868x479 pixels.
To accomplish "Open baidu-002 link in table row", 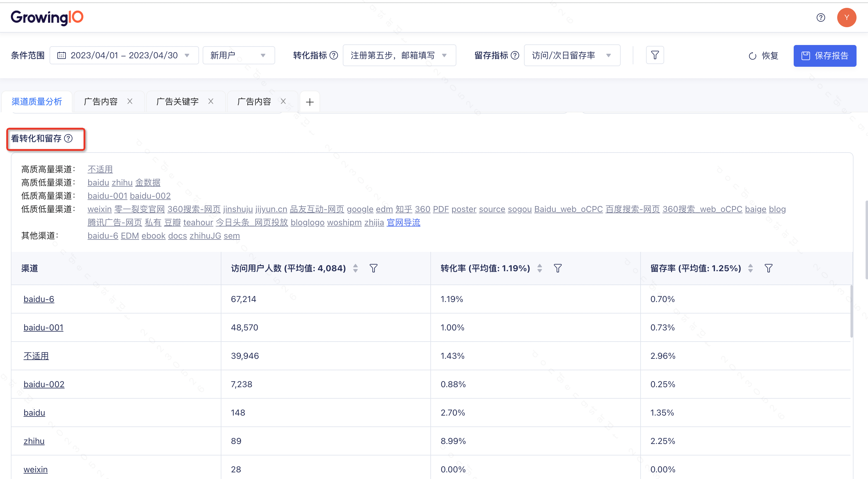I will click(x=44, y=384).
